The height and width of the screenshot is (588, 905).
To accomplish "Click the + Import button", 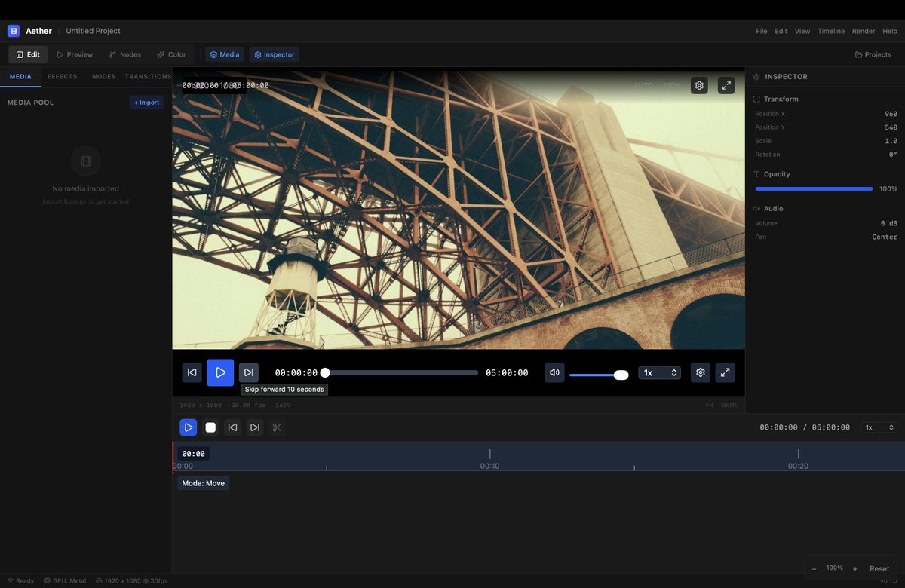I will point(146,103).
